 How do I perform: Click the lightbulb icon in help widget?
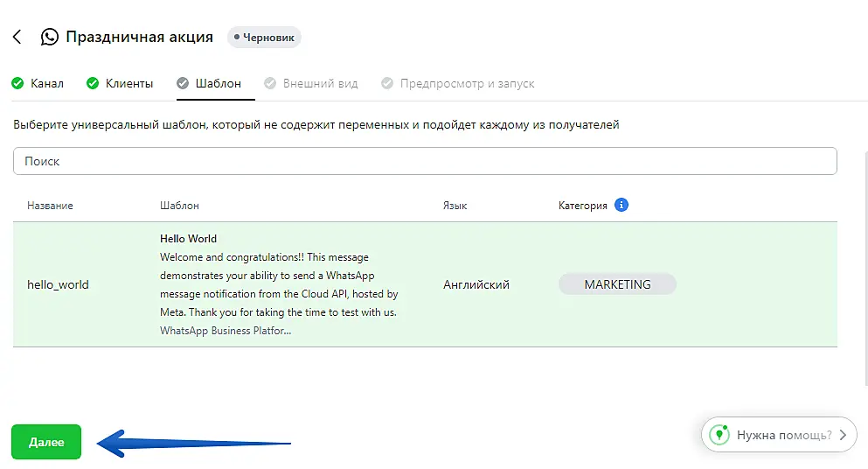coord(719,434)
